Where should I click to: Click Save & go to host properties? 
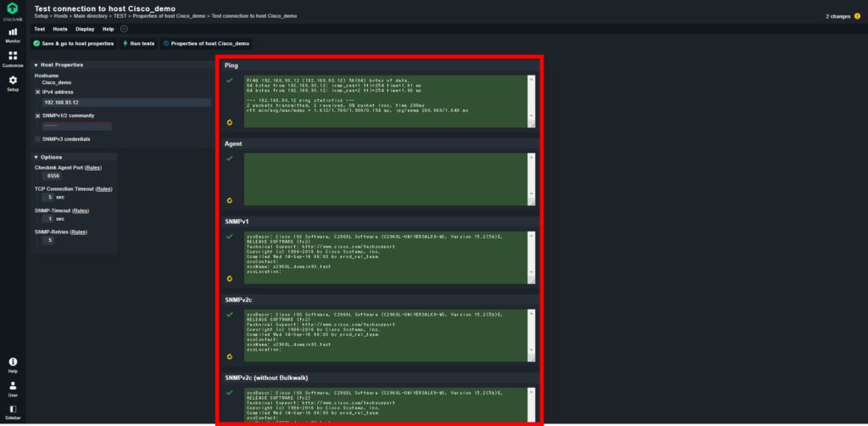[74, 43]
